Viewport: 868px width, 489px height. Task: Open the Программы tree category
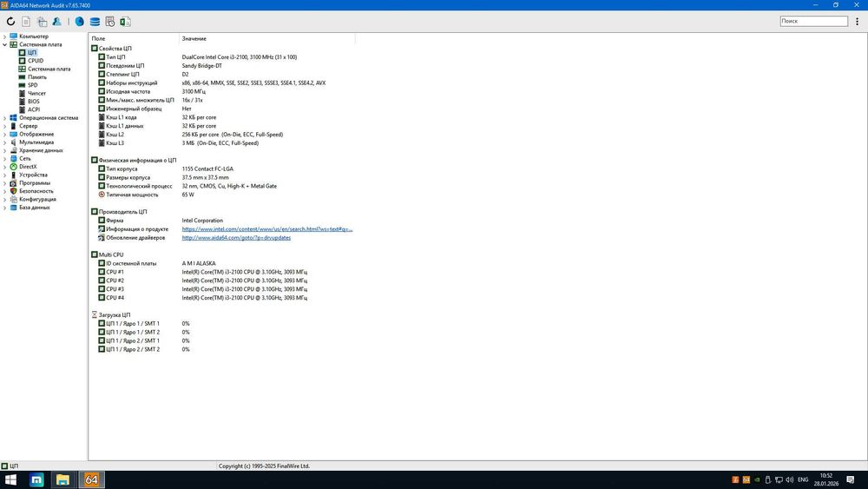(35, 182)
